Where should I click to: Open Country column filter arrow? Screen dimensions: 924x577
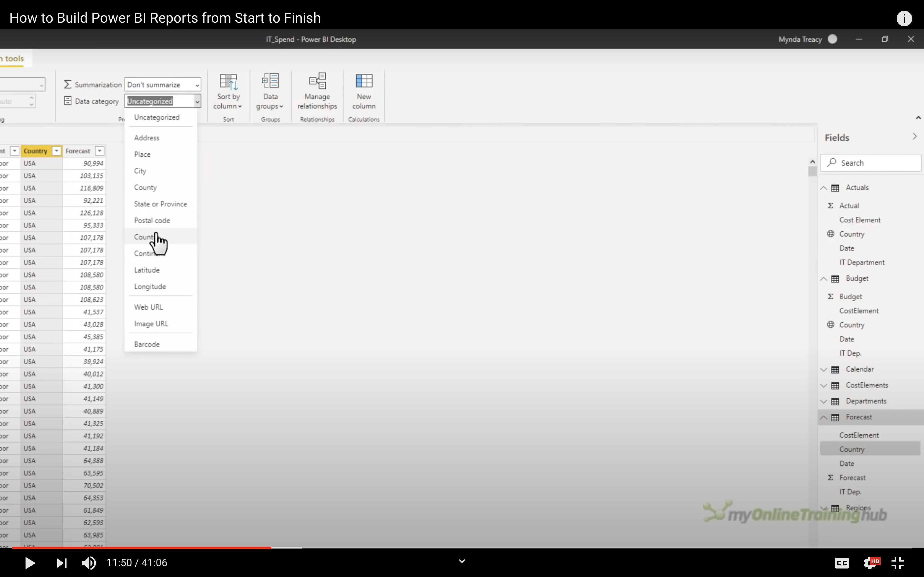coord(56,151)
